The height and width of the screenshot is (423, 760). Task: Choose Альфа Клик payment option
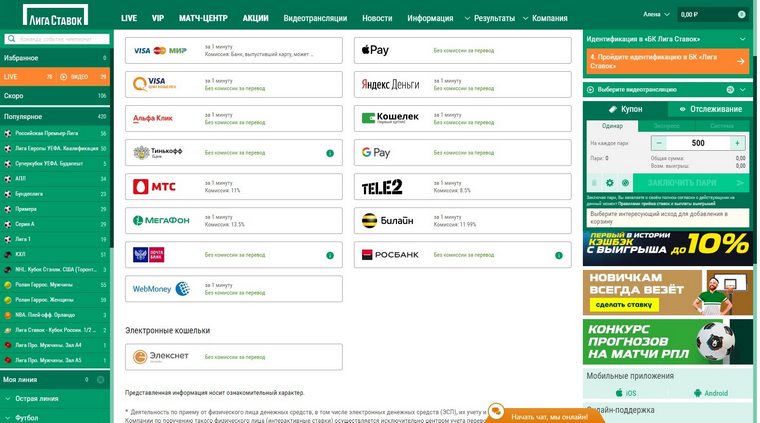(234, 118)
